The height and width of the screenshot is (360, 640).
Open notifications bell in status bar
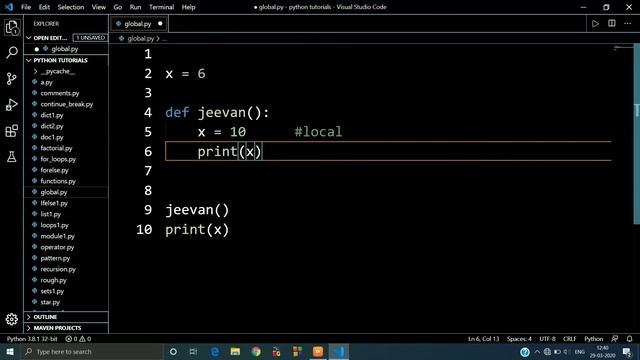(x=629, y=339)
